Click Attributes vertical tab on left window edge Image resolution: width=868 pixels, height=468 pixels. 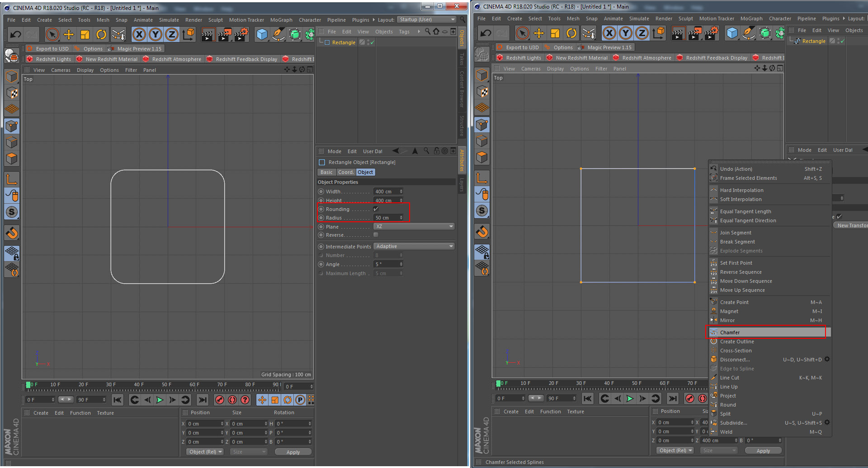(x=462, y=160)
